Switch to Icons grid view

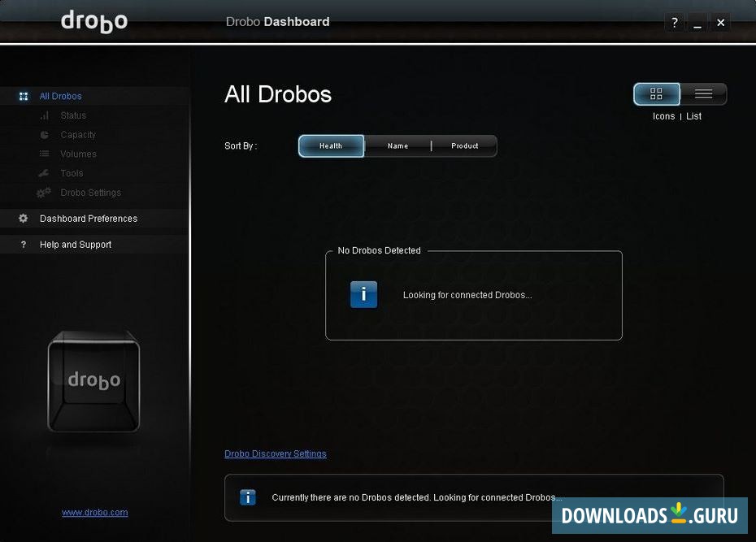point(656,93)
